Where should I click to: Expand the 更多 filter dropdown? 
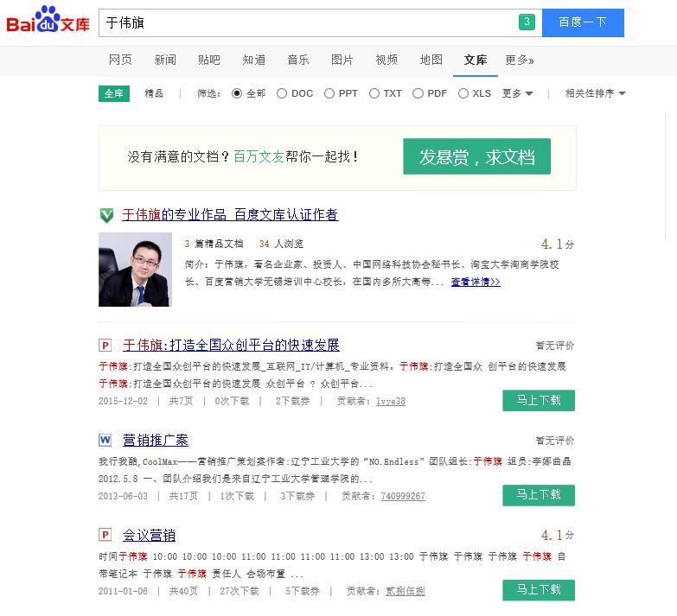pos(517,93)
